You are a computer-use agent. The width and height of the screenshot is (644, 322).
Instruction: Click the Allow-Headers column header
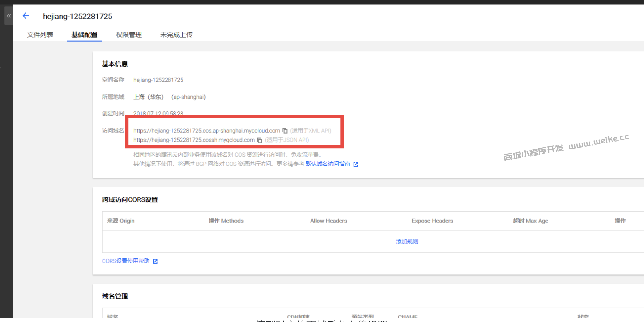click(329, 221)
